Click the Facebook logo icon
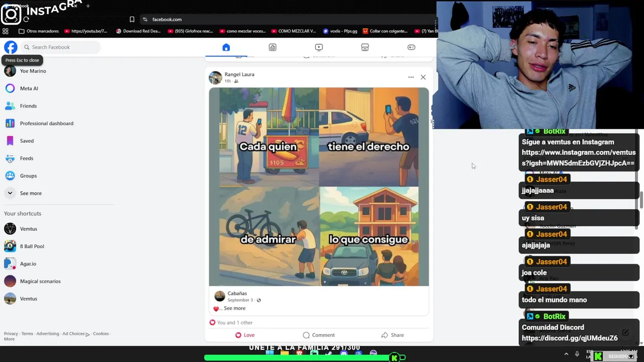The image size is (644, 362). coord(11,47)
